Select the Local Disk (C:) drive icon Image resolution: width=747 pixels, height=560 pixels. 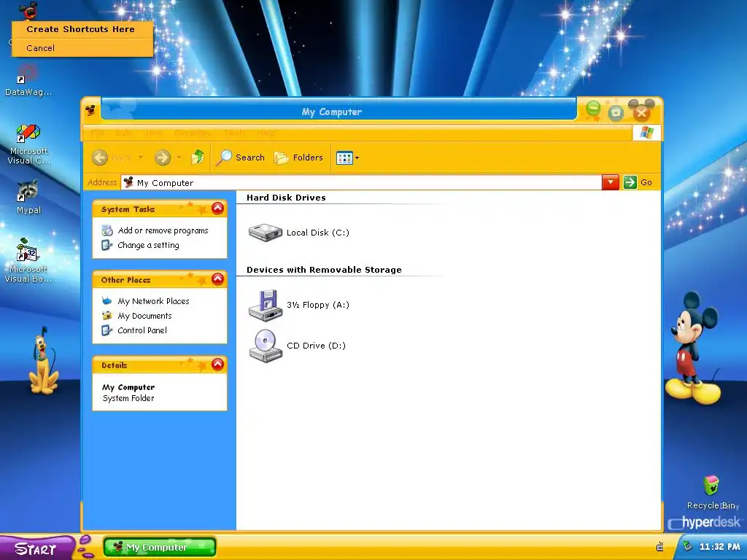[x=266, y=233]
